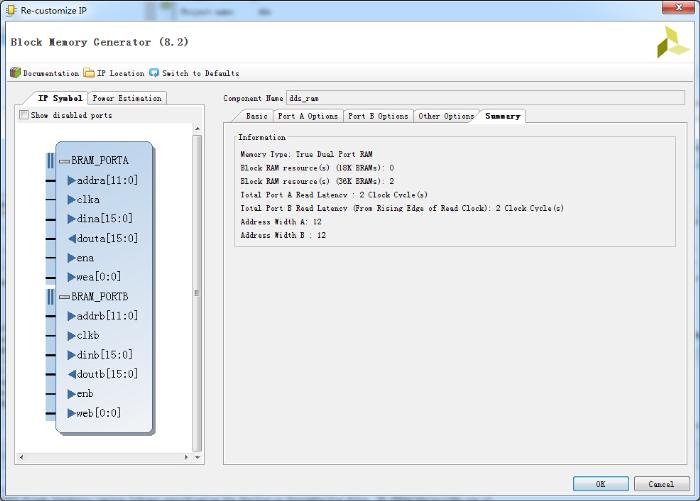The width and height of the screenshot is (700, 501).
Task: Click the IP Location folder icon
Action: 89,73
